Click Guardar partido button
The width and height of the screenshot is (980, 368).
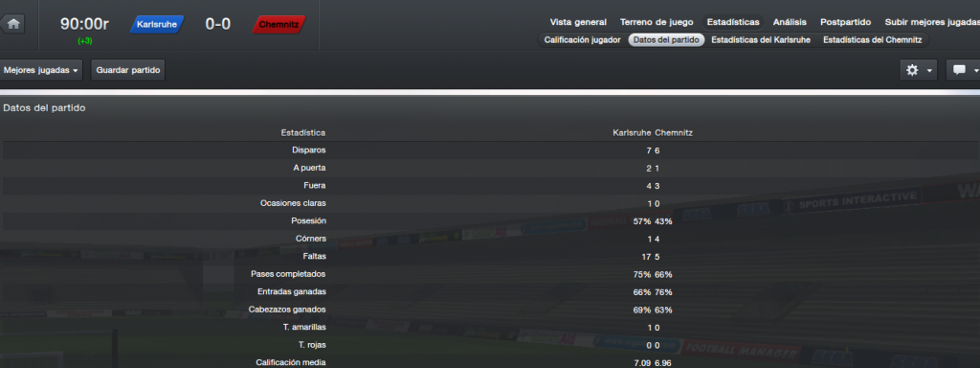click(x=128, y=71)
